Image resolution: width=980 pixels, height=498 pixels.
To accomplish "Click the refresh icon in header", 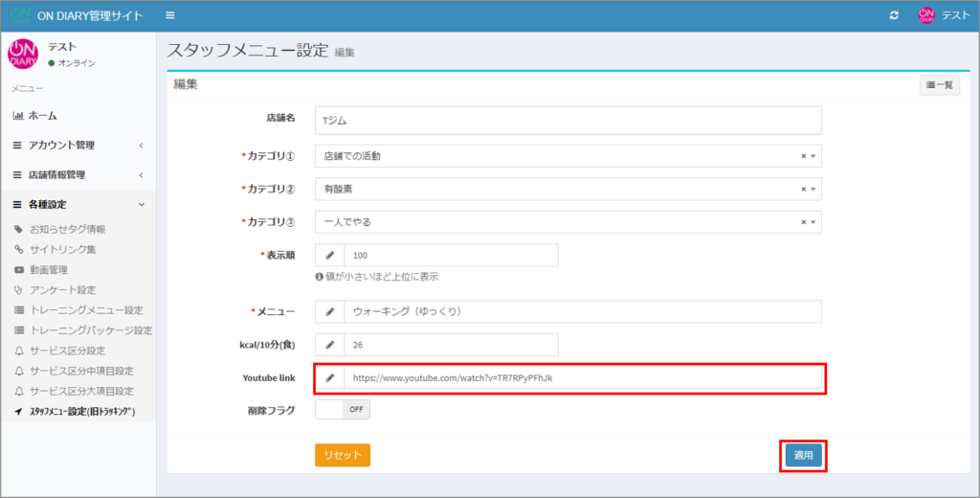I will coord(894,15).
